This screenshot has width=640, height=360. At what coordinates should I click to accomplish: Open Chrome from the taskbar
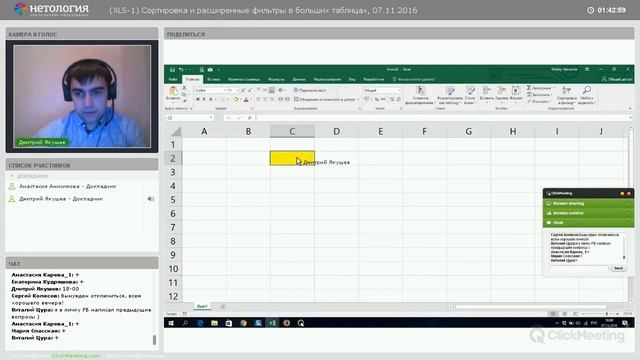pos(243,323)
